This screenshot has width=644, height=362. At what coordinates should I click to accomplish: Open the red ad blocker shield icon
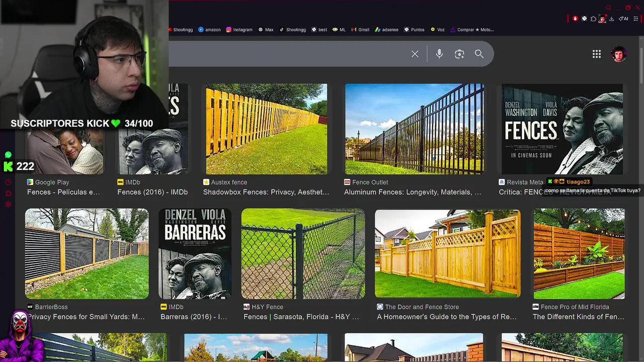tap(575, 19)
